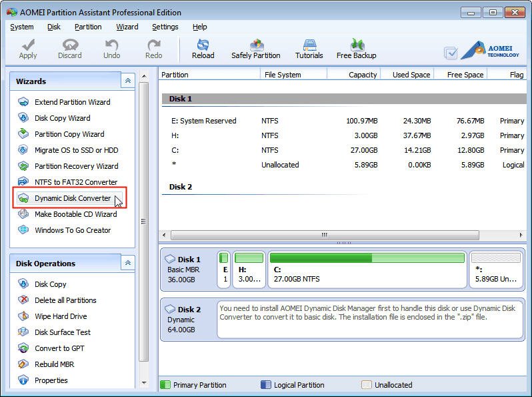
Task: Start Disk Copy Wizard icon
Action: tap(23, 118)
